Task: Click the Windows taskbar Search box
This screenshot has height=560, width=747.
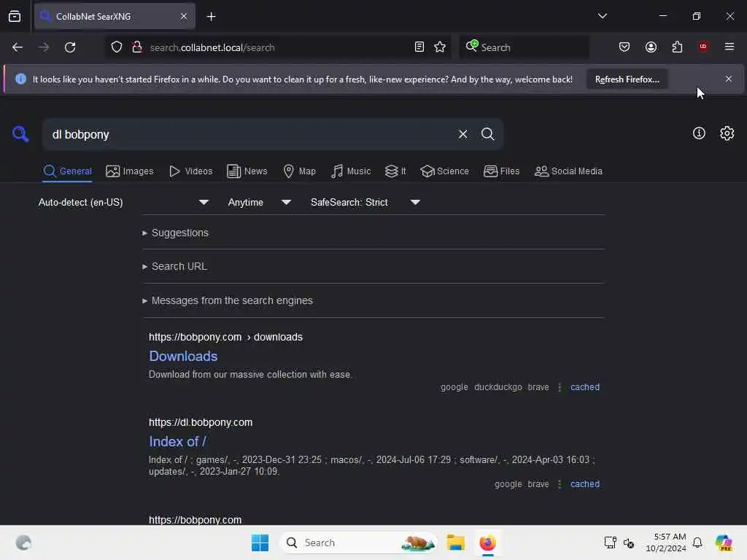Action: (358, 542)
